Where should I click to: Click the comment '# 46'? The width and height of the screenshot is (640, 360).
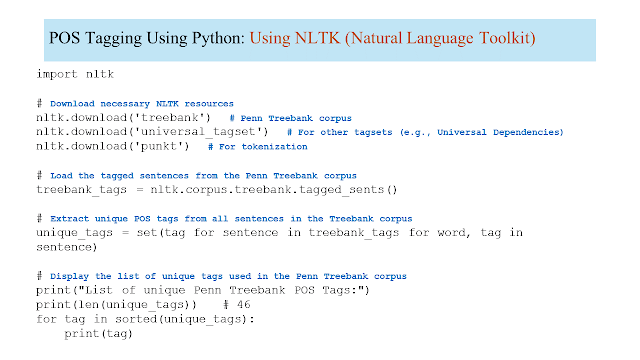tap(237, 304)
